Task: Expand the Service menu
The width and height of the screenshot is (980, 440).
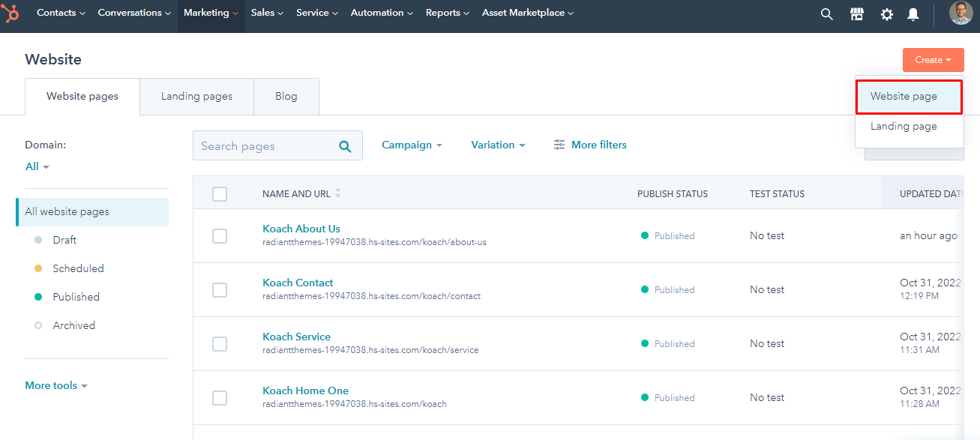Action: pyautogui.click(x=317, y=13)
